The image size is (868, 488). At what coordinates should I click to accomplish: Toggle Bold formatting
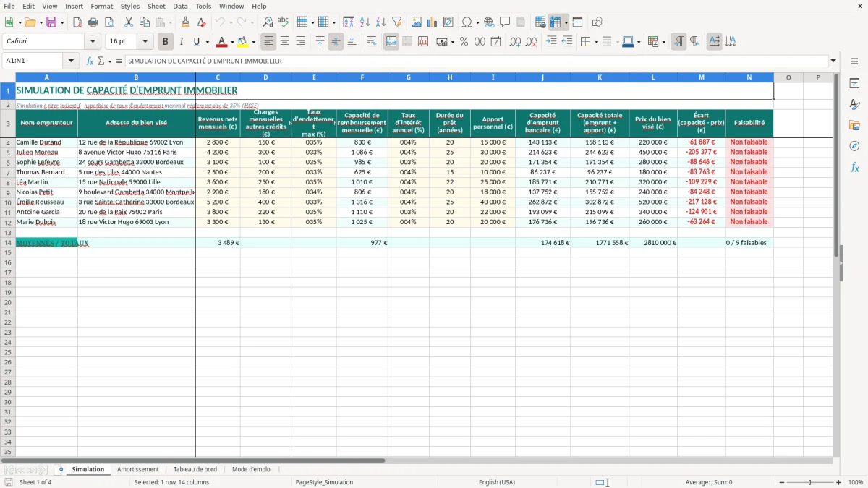[x=166, y=42]
